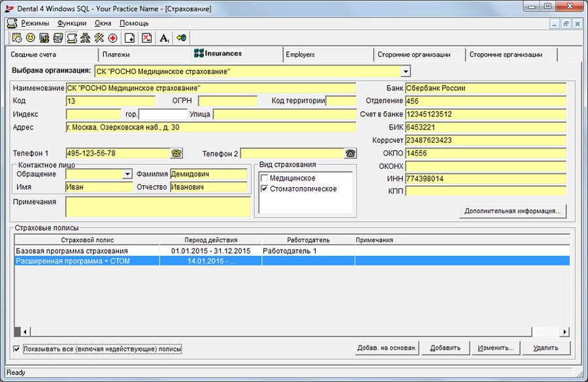Focus the Код территории field
The height and width of the screenshot is (382, 588).
341,101
